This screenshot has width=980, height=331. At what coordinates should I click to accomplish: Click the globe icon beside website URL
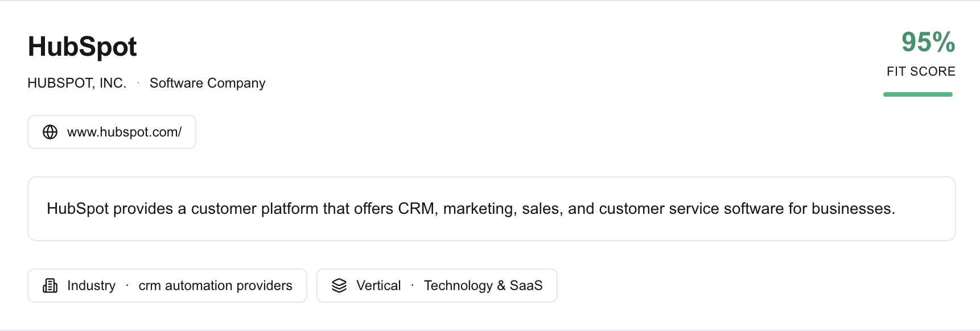point(50,132)
